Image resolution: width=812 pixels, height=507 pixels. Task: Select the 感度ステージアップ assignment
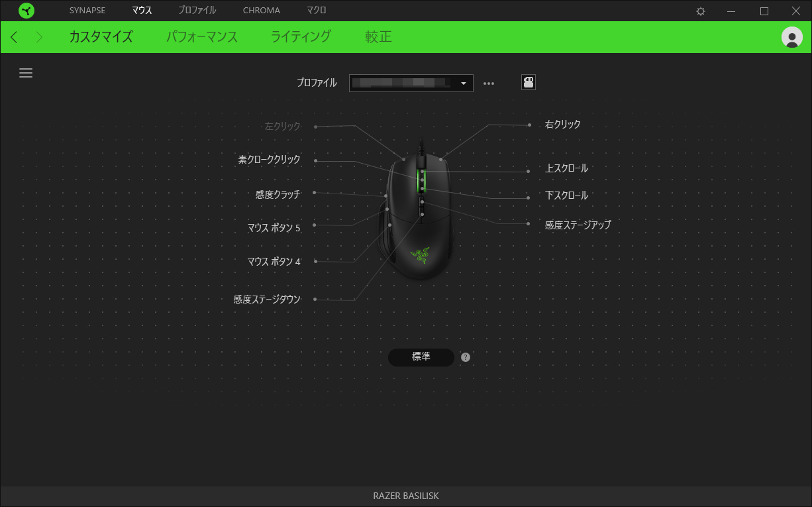[x=578, y=225]
